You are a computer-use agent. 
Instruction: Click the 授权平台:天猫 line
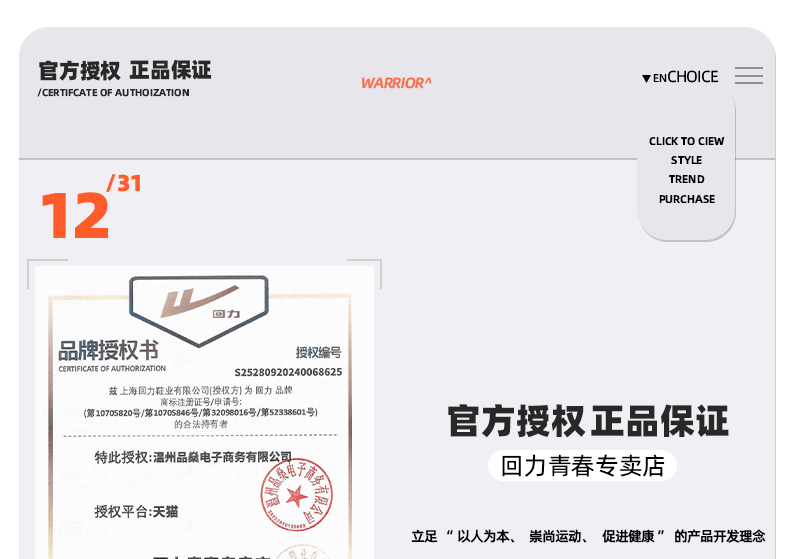coord(136,512)
